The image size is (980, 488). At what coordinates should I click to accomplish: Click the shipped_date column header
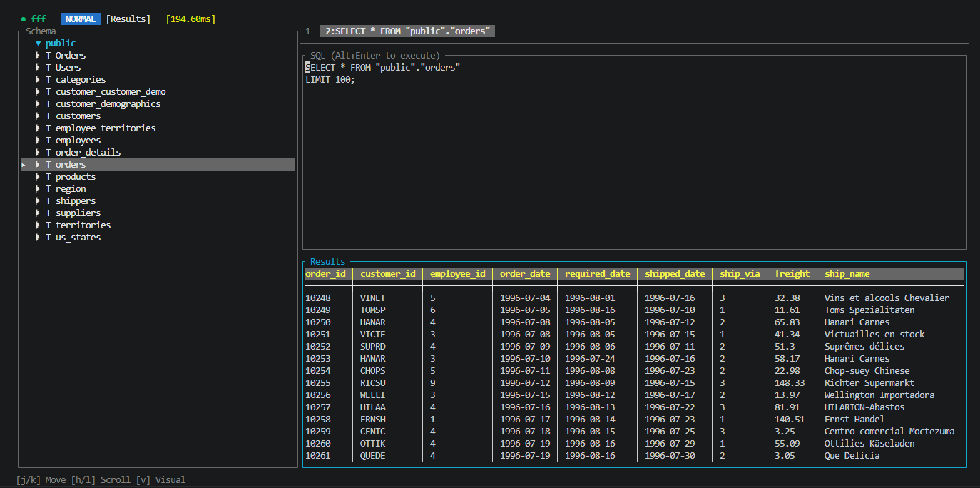coord(675,274)
